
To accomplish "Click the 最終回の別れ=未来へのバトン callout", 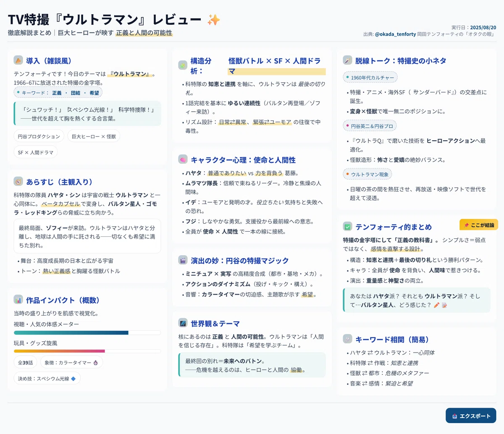I will [252, 365].
